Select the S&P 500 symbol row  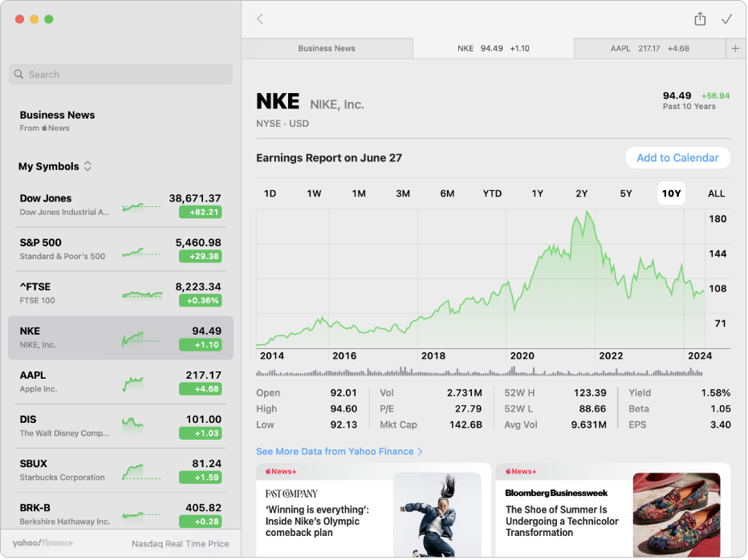pos(120,250)
